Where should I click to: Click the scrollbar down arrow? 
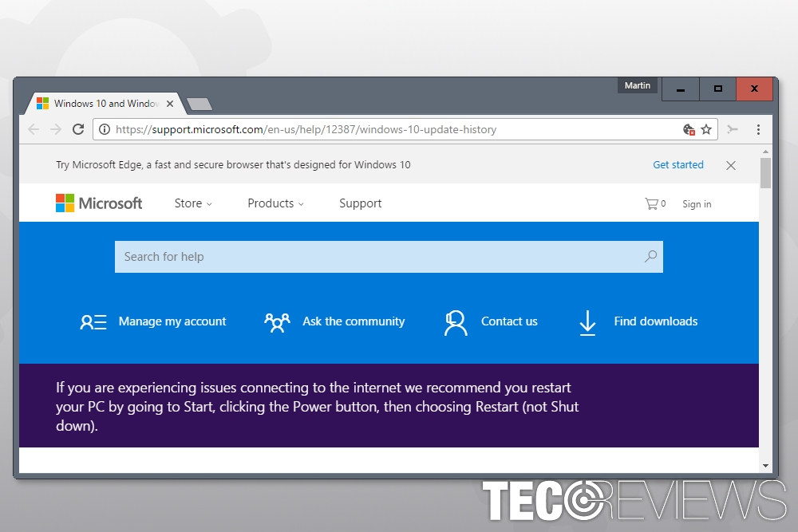765,465
